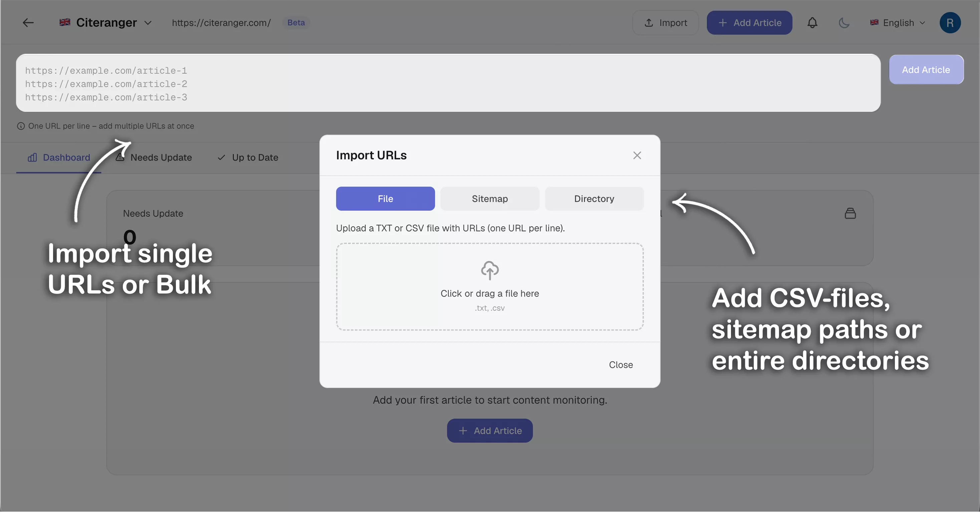Click the upload icon on Import button
The image size is (980, 513).
649,23
